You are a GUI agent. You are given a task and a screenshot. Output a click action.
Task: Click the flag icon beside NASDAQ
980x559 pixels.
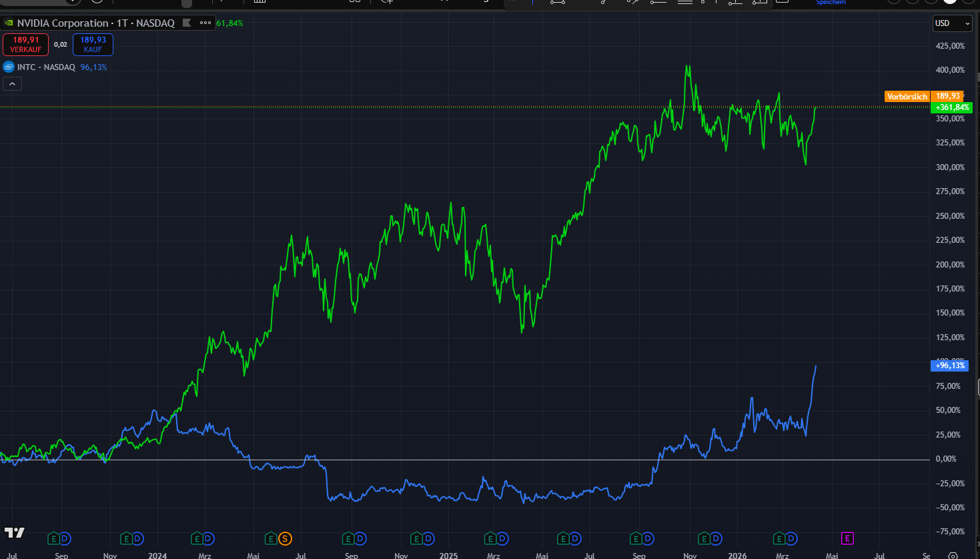[187, 23]
